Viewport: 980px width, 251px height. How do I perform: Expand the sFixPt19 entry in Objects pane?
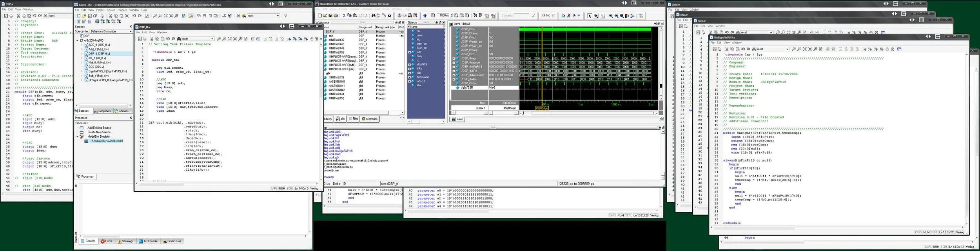[409, 65]
